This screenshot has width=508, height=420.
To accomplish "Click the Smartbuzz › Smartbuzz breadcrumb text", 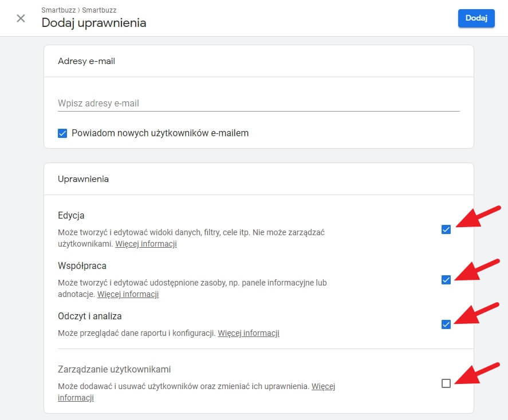I will [x=78, y=10].
